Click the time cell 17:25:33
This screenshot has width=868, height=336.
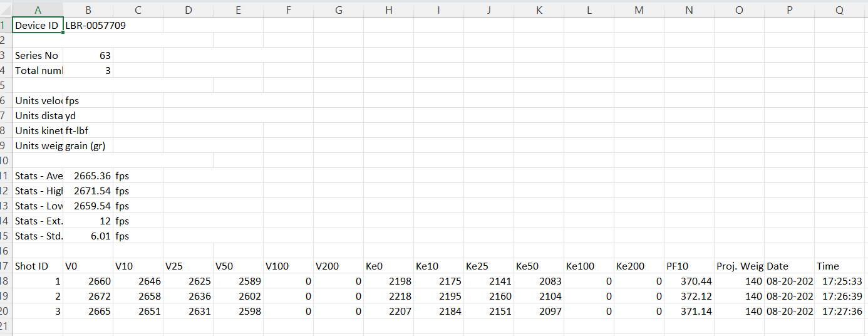840,281
